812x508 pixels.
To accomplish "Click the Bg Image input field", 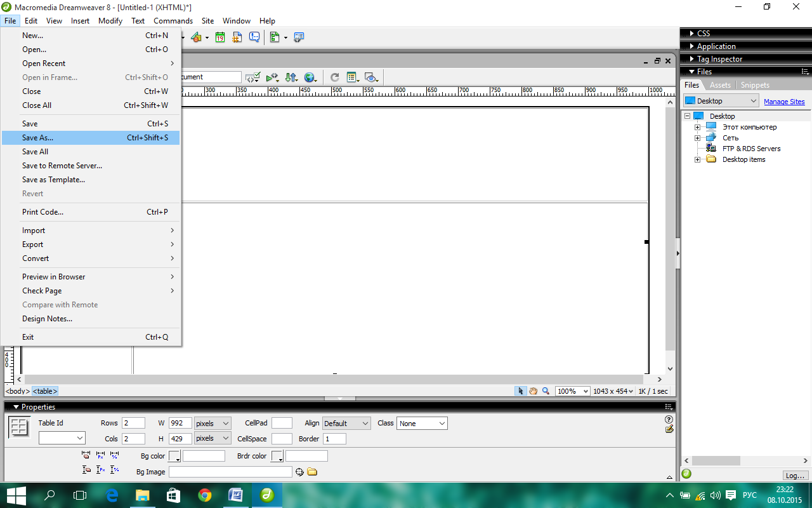I will pos(230,472).
